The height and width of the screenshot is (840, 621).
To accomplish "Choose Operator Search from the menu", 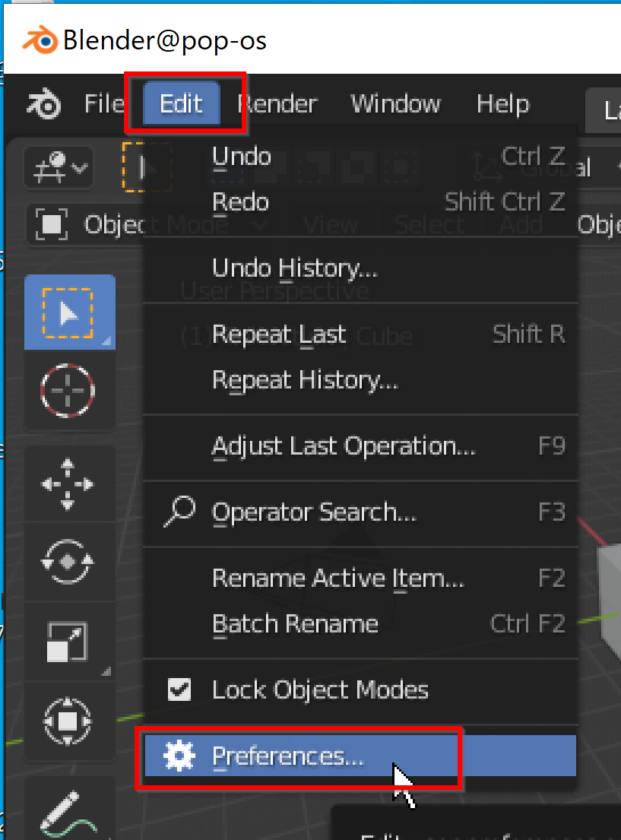I will (x=314, y=512).
